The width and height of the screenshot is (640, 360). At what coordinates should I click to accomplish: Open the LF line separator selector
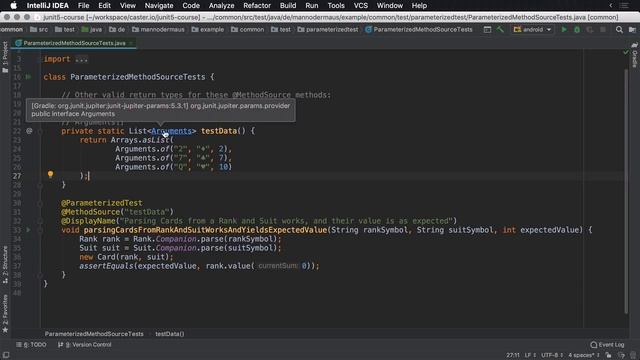(x=530, y=355)
